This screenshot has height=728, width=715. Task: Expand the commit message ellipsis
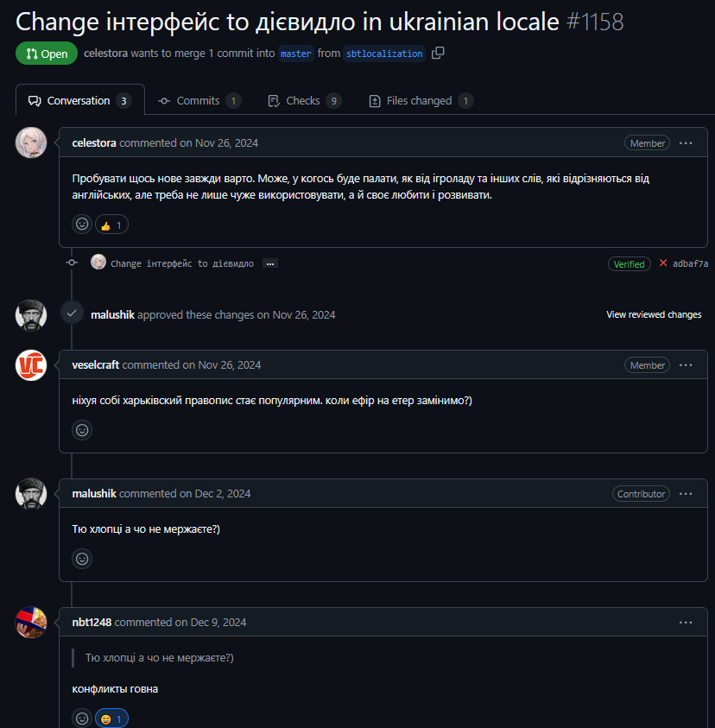coord(270,263)
